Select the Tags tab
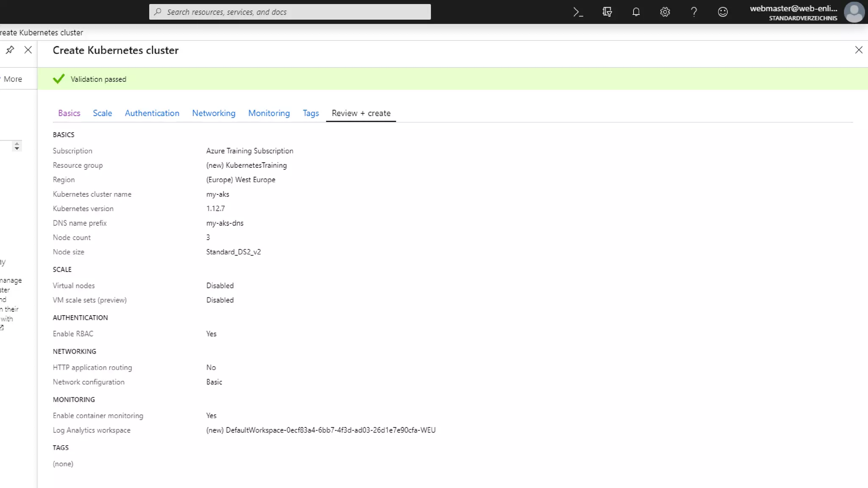 (x=310, y=113)
